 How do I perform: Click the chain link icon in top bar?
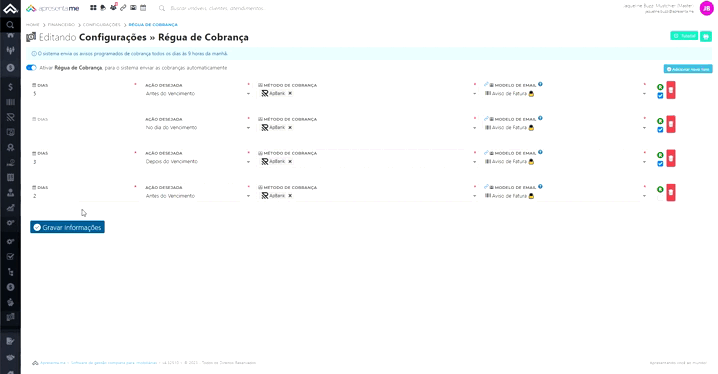[x=123, y=8]
